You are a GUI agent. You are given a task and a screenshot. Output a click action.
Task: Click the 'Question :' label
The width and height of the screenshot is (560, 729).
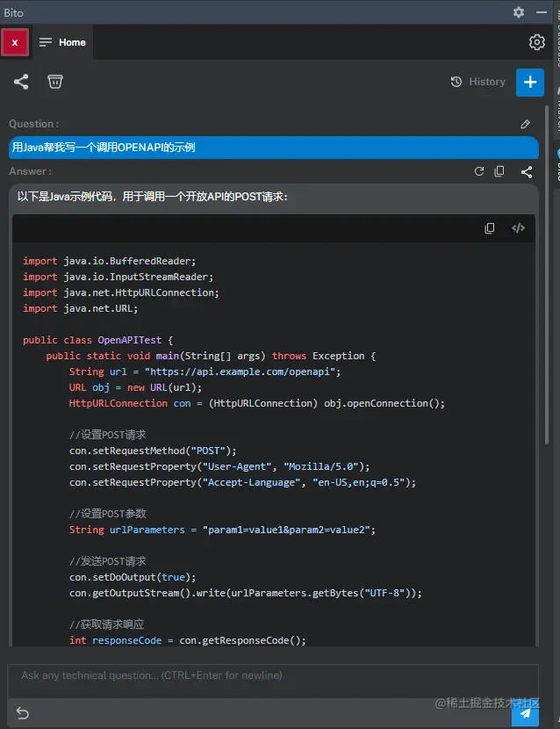point(34,124)
